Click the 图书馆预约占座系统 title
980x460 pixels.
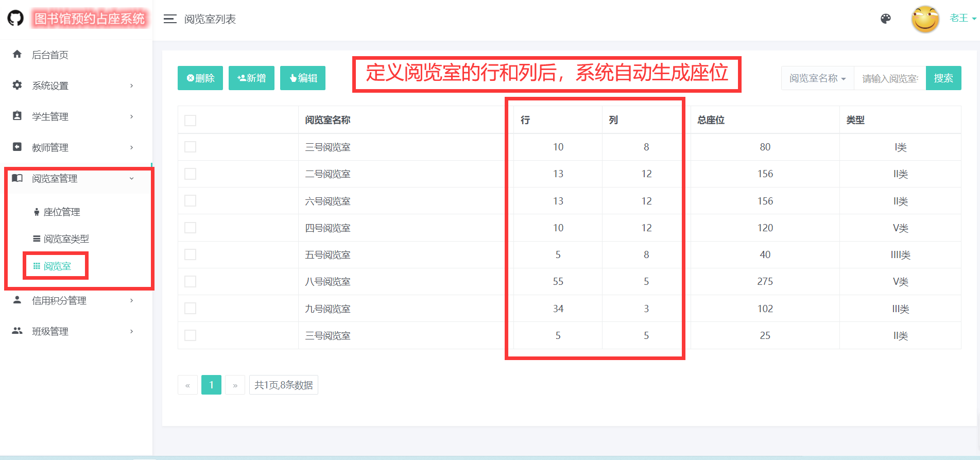coord(90,19)
